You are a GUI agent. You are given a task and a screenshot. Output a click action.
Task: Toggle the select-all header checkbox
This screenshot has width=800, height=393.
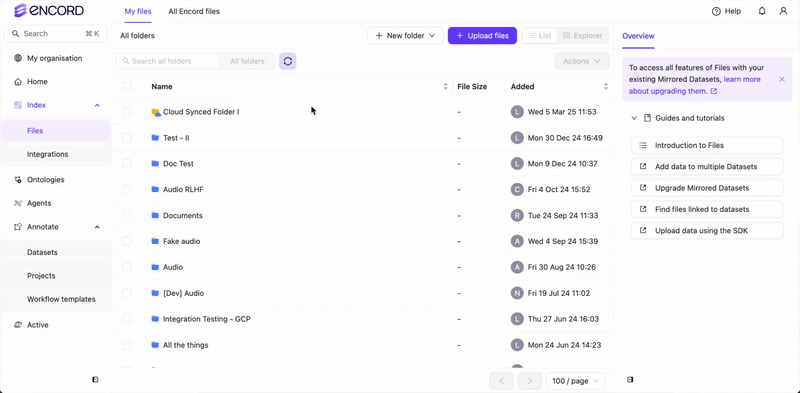[x=127, y=87]
